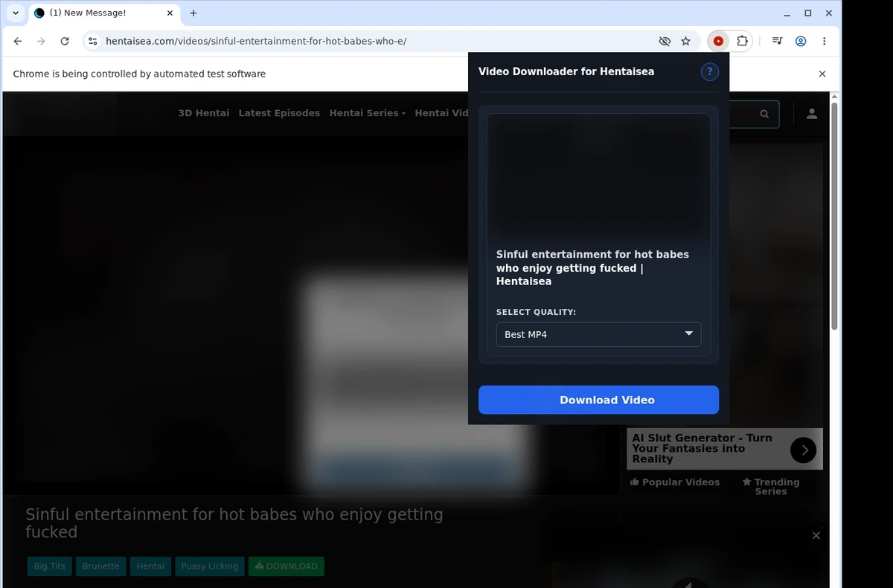
Task: Bookmark this page with the star icon
Action: click(686, 42)
